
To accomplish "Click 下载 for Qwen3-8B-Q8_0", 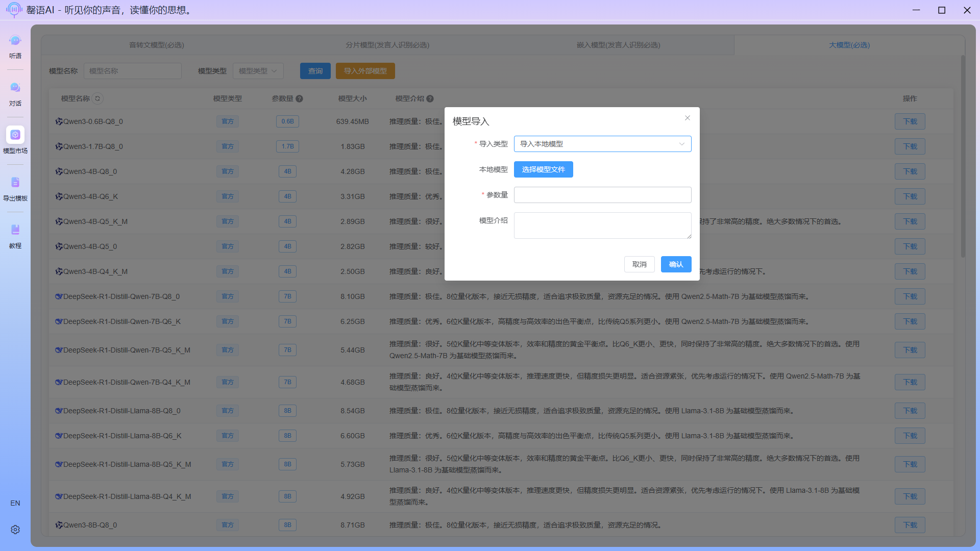I will coord(910,525).
